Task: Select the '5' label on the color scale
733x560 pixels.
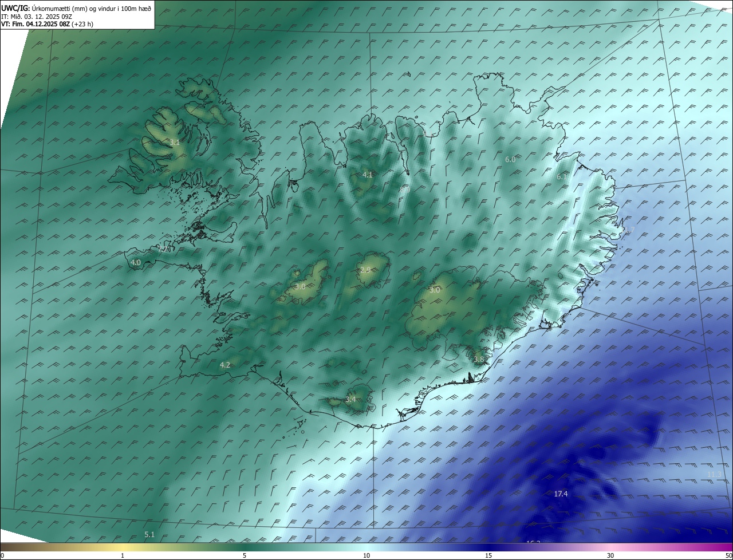Action: click(245, 555)
